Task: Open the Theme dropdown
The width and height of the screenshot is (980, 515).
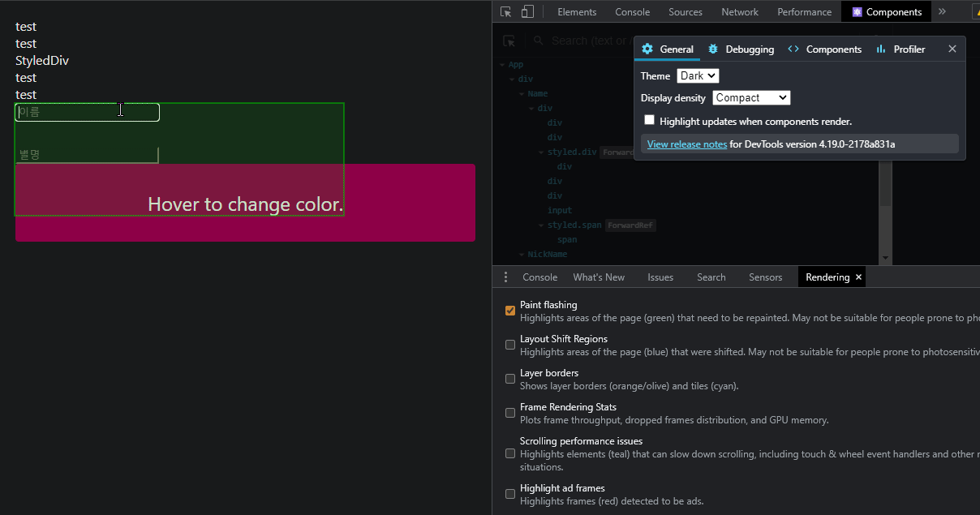Action: (x=698, y=75)
